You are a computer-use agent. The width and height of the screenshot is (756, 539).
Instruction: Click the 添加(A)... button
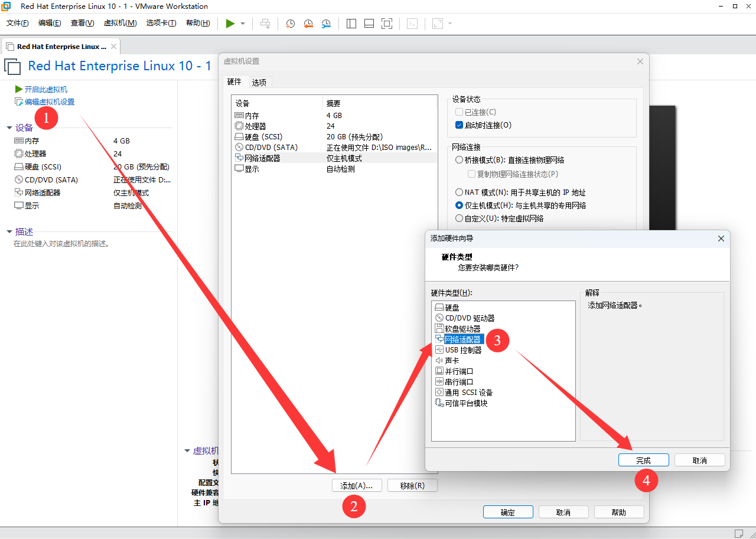(x=356, y=486)
